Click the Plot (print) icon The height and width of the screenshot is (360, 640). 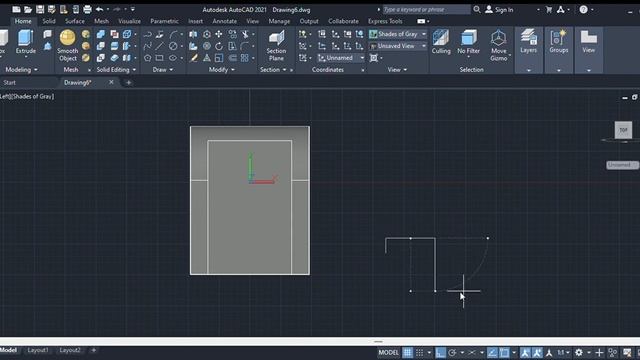click(x=87, y=9)
